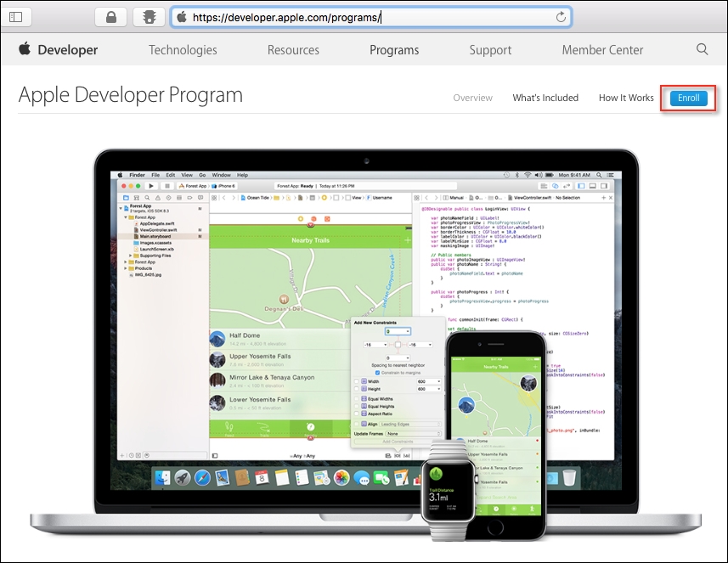Image resolution: width=728 pixels, height=563 pixels.
Task: Open the site search magnifier
Action: point(702,49)
